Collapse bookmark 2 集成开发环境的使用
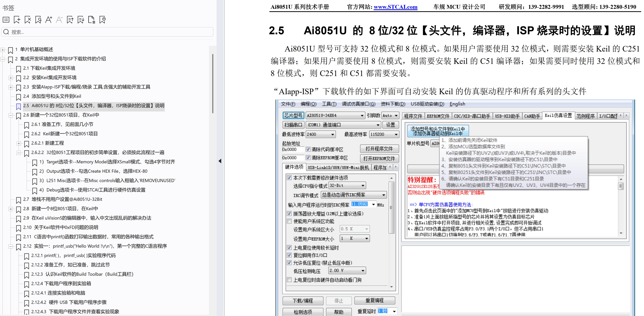Screen dimensions: 644x316 coord(3,59)
